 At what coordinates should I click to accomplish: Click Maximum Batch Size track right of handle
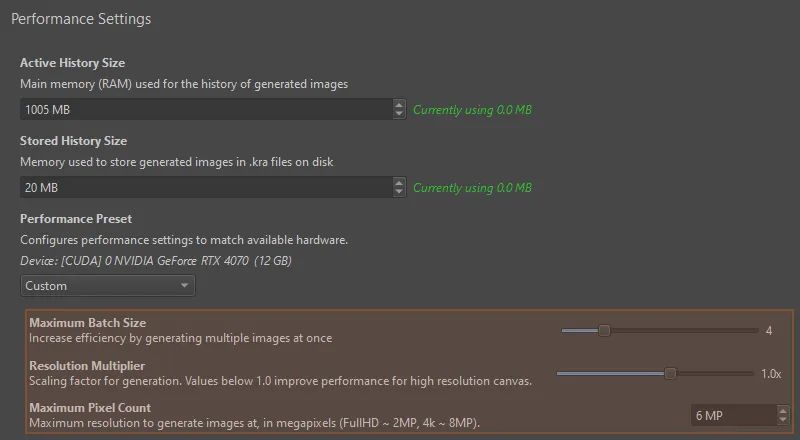tap(690, 330)
